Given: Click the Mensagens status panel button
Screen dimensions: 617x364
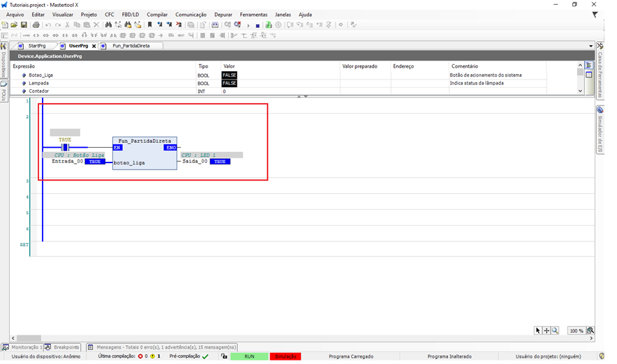Looking at the screenshot, I should tap(161, 347).
